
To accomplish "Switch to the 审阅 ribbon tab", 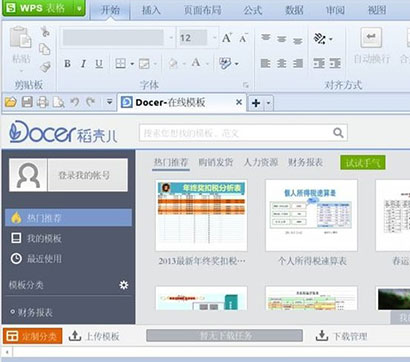I will pos(335,10).
